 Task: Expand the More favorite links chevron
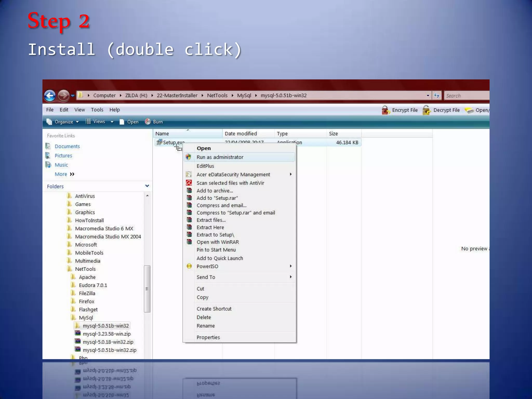[72, 174]
